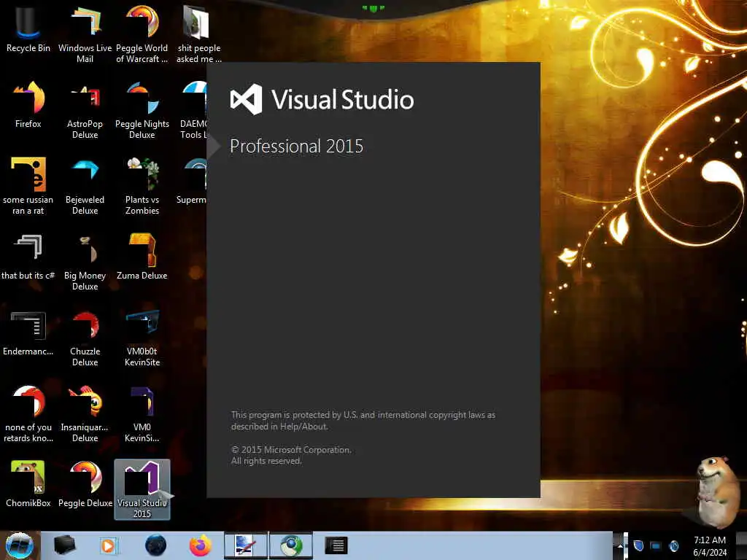Select the Peggle Nights Deluxe icon
The width and height of the screenshot is (747, 560).
pyautogui.click(x=142, y=109)
